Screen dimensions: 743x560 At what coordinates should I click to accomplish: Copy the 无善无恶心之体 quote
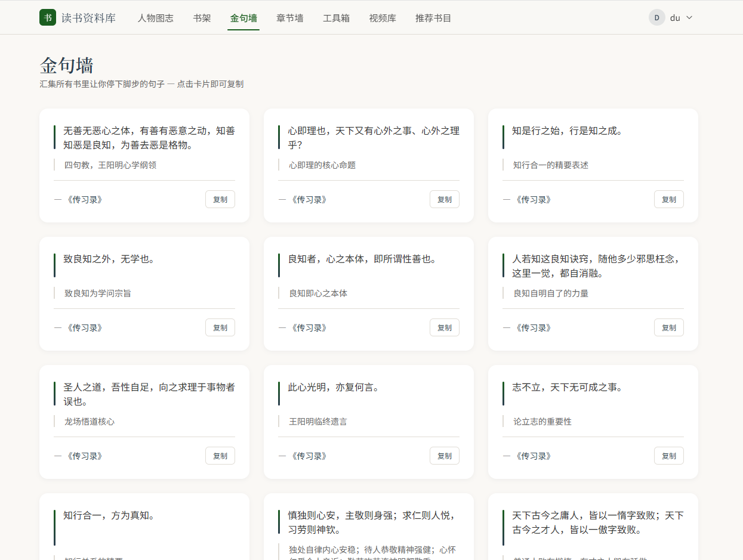coord(220,199)
